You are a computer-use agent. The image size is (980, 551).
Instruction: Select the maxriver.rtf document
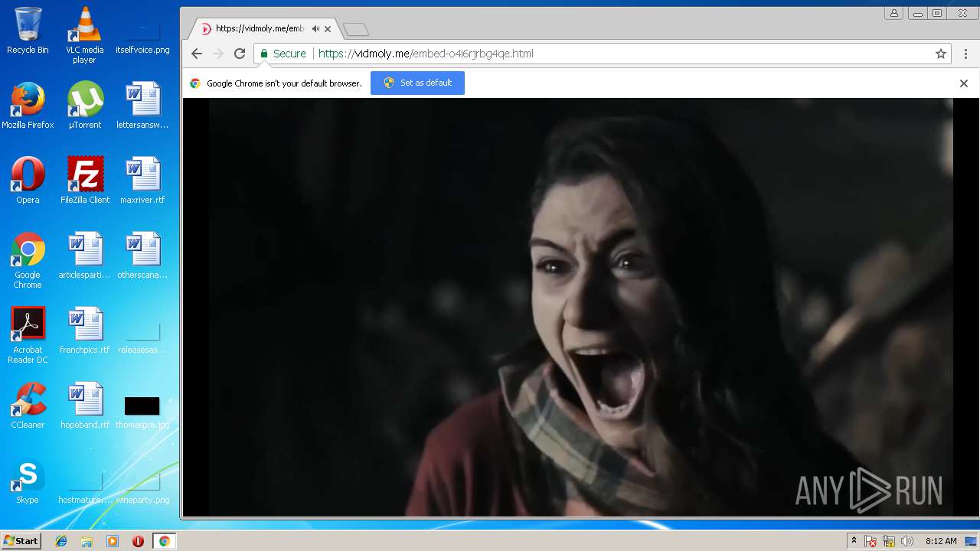click(142, 181)
